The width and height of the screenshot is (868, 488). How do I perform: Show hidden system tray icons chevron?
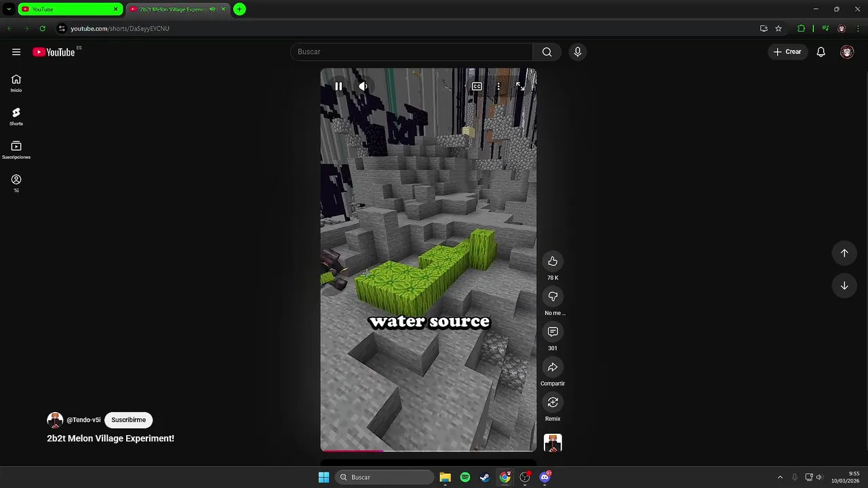tap(780, 477)
